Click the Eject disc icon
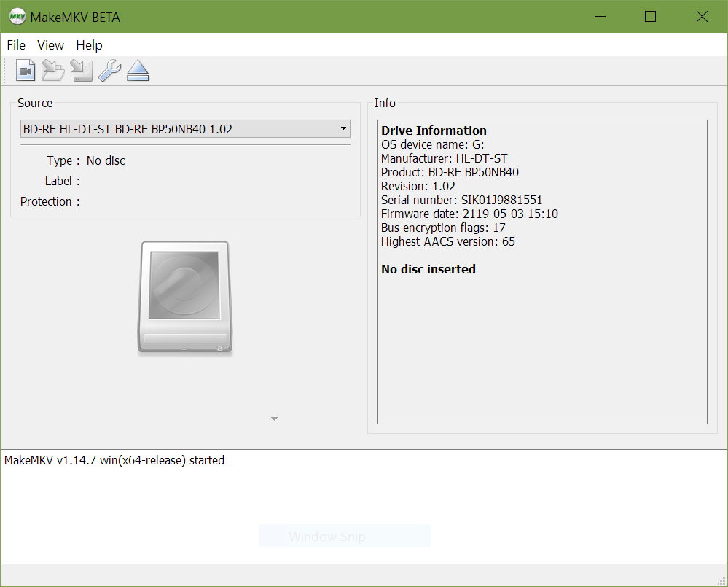This screenshot has width=728, height=587. [138, 71]
